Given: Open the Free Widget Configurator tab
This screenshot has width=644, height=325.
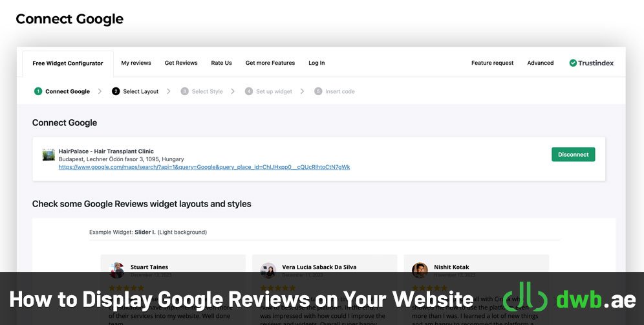Looking at the screenshot, I should (x=68, y=63).
